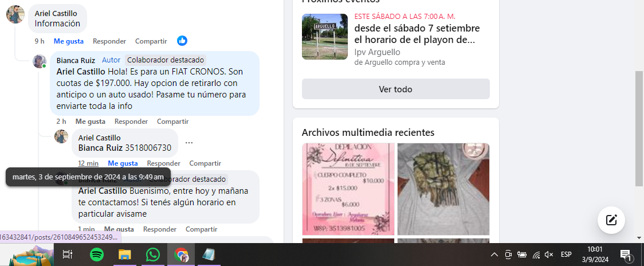644x266 pixels.
Task: Open the network Wi-Fi flyout
Action: pos(536,255)
